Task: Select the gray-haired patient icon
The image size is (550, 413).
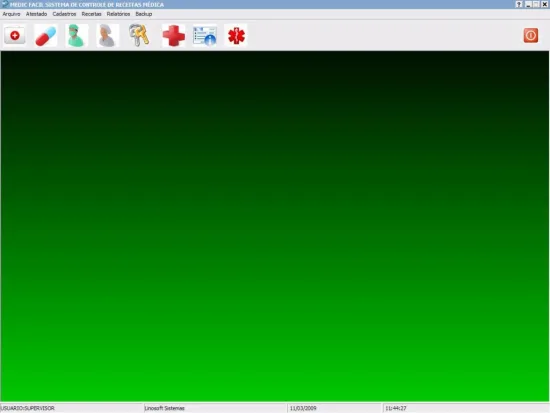Action: point(107,35)
